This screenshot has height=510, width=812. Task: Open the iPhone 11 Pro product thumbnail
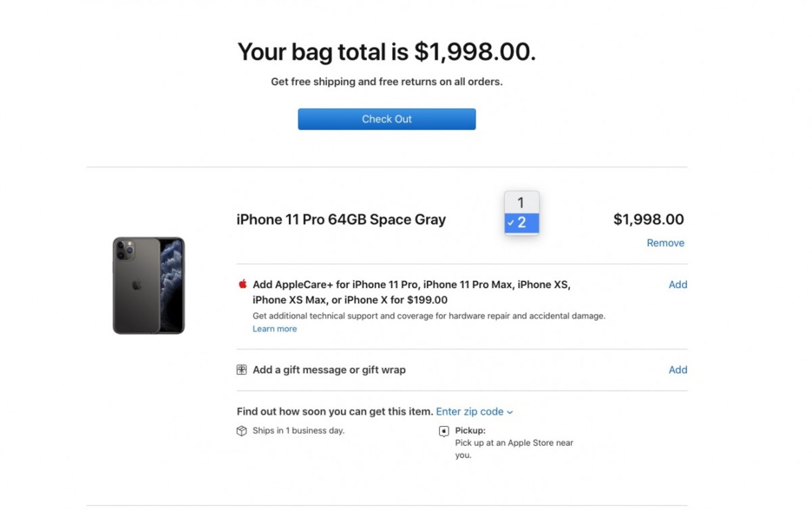148,285
